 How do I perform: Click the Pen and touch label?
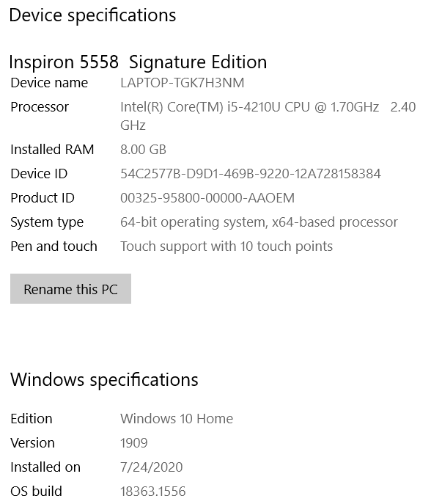click(54, 246)
